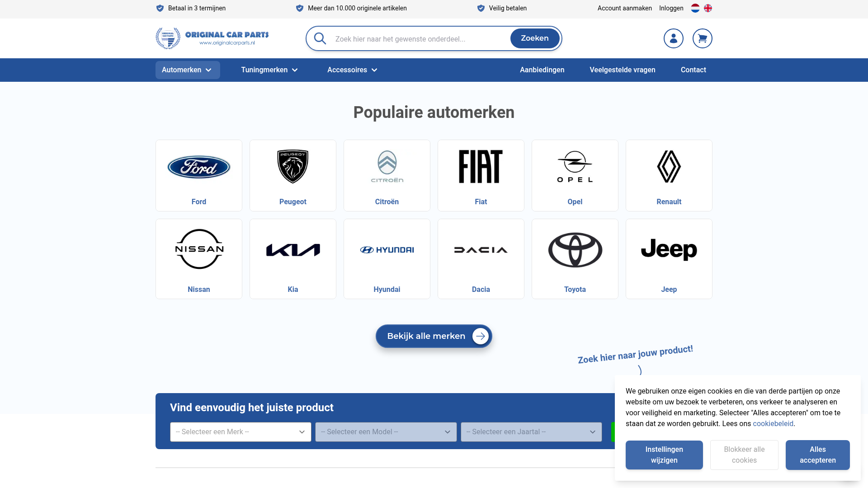
Task: Open the Contact menu item
Action: 693,70
